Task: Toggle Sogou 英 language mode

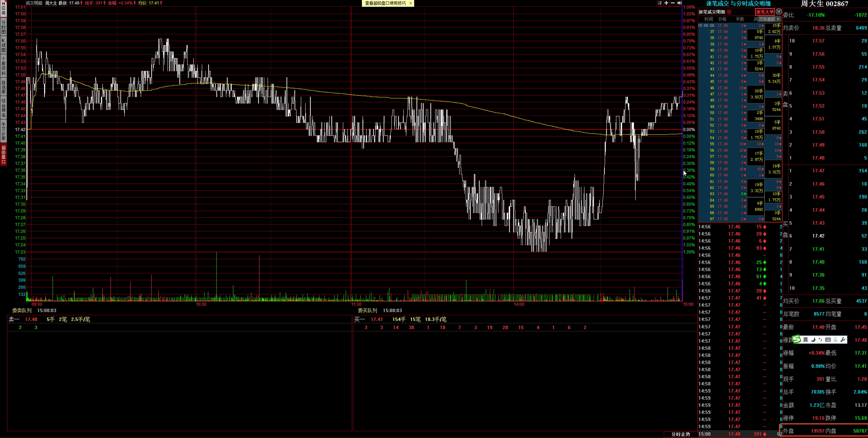Action: click(806, 340)
